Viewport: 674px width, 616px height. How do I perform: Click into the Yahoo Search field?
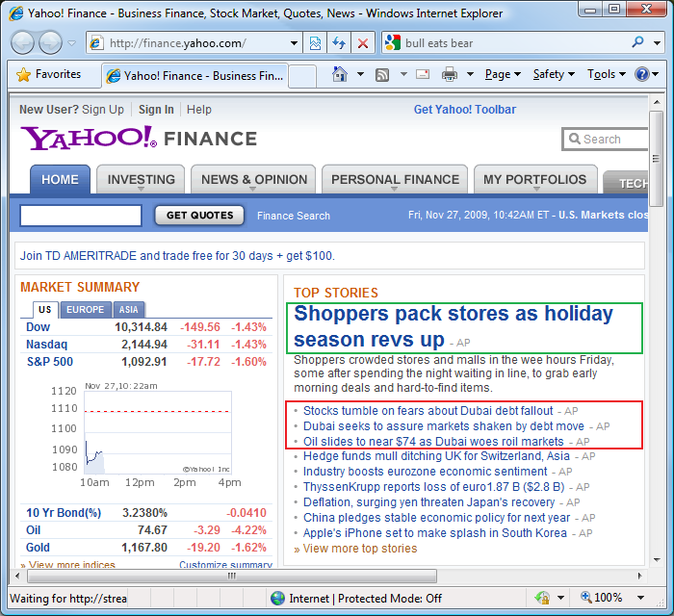[x=606, y=139]
